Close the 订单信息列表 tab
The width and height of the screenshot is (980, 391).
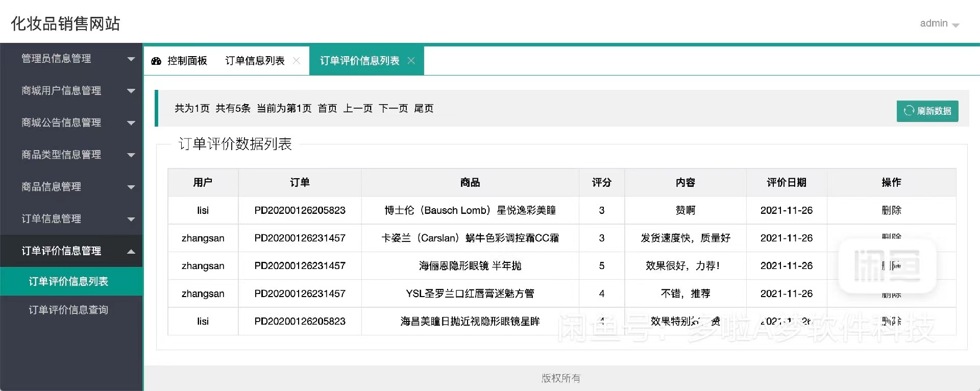296,61
